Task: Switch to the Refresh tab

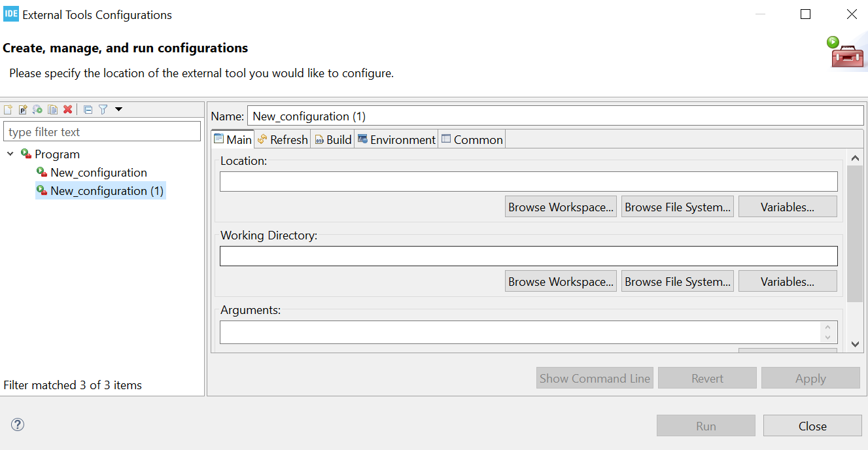Action: pyautogui.click(x=282, y=139)
